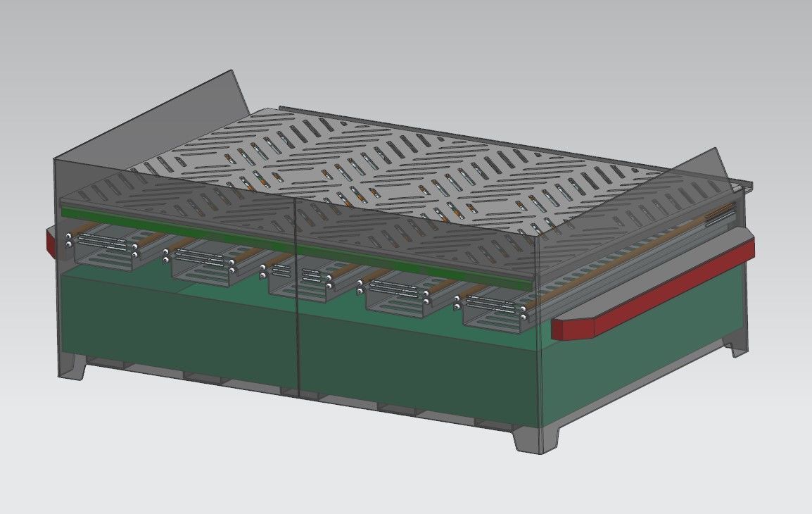Select the rightmost tray module near the corner

[x=492, y=313]
